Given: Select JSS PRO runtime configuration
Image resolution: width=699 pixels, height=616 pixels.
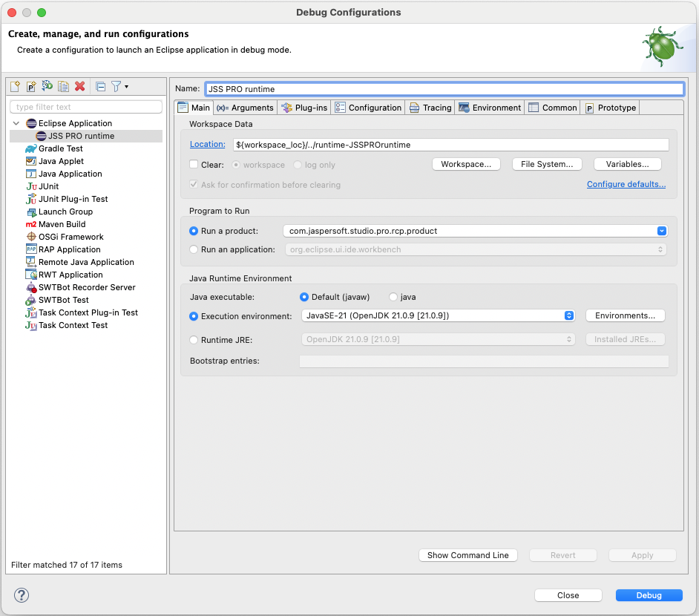Looking at the screenshot, I should point(81,136).
